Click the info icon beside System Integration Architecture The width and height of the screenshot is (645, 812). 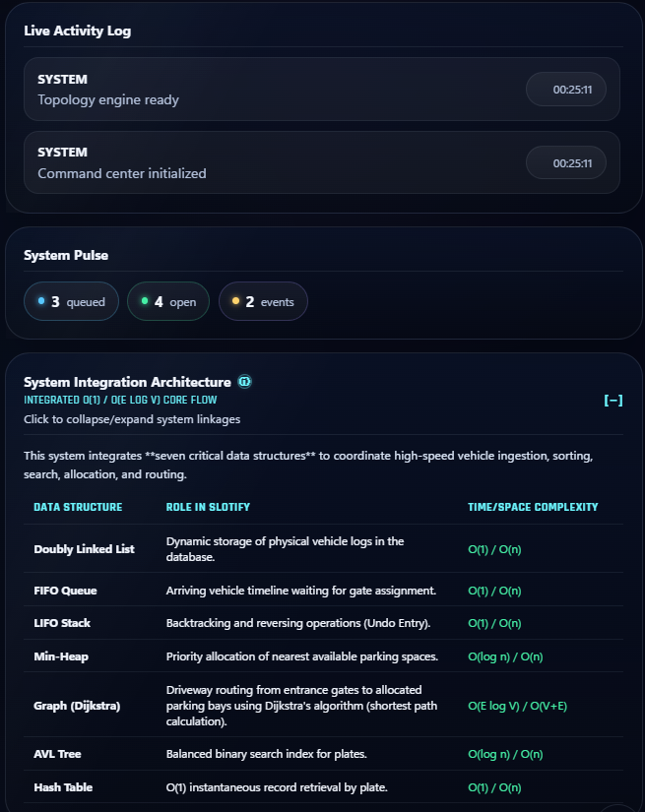point(244,382)
